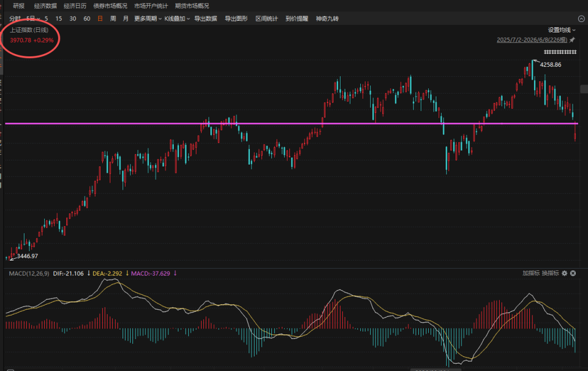The height and width of the screenshot is (371, 588).
Task: Switch to monthly (月) K-line period
Action: [x=126, y=18]
